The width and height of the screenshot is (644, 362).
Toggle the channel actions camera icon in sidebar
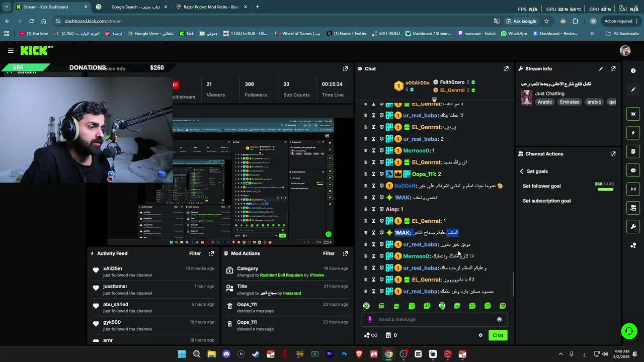633,208
